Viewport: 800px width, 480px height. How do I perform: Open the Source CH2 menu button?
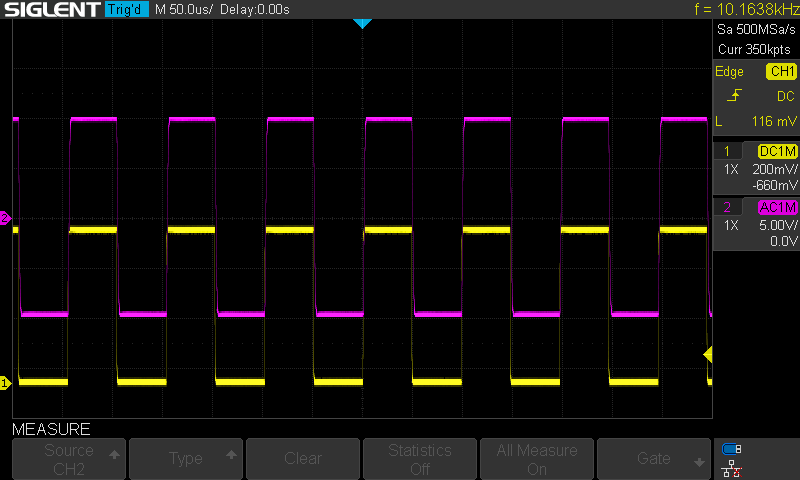69,459
